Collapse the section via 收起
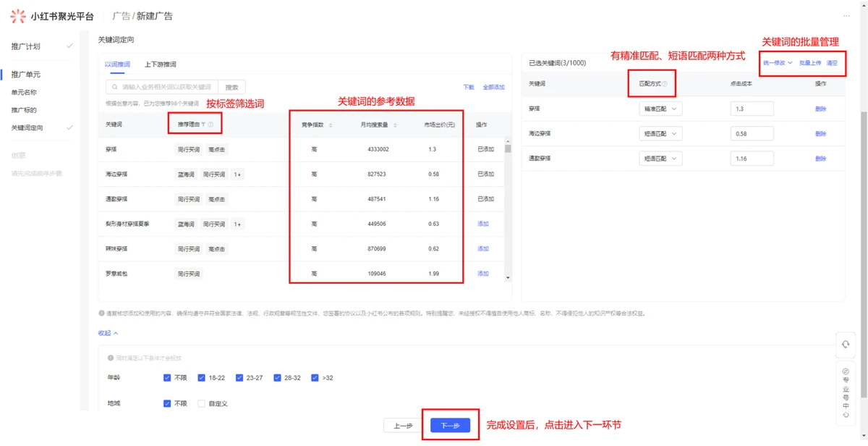868x446 pixels. coord(108,333)
